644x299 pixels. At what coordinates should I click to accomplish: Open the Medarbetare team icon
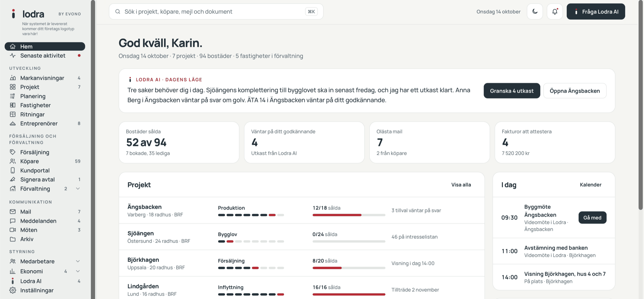tap(13, 261)
